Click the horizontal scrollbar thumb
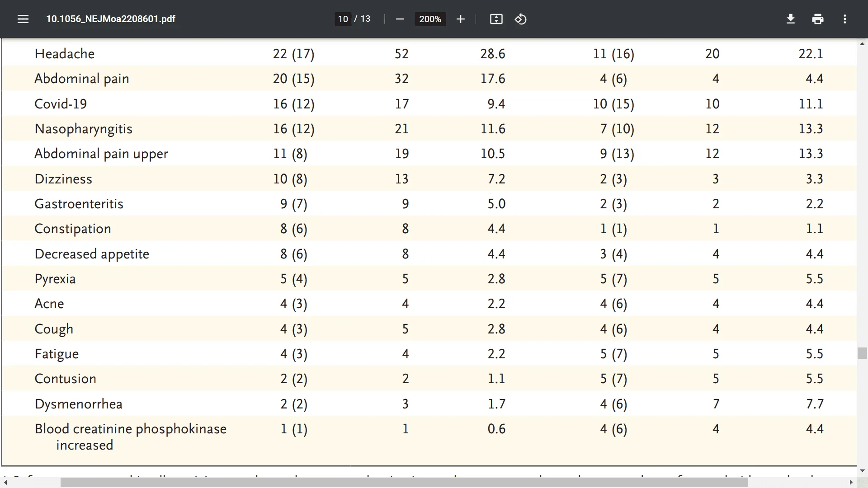This screenshot has height=488, width=868. point(404,483)
